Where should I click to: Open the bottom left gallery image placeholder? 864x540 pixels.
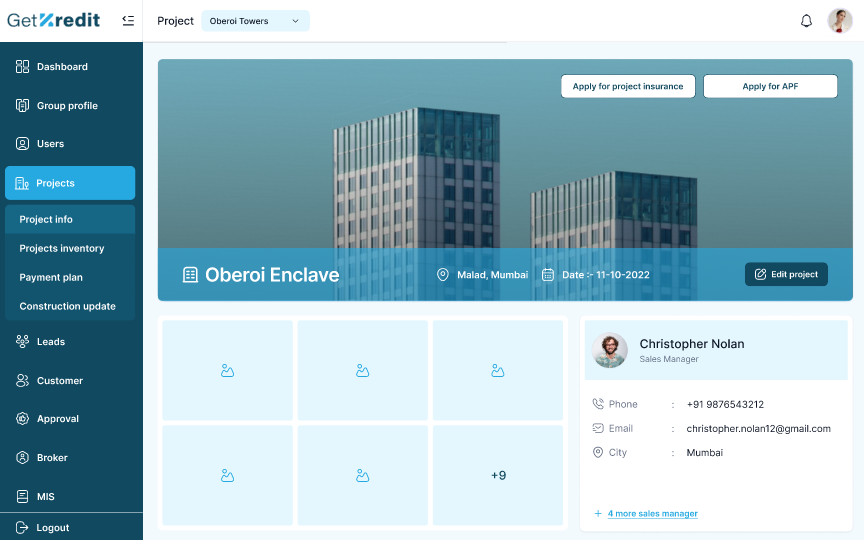228,475
